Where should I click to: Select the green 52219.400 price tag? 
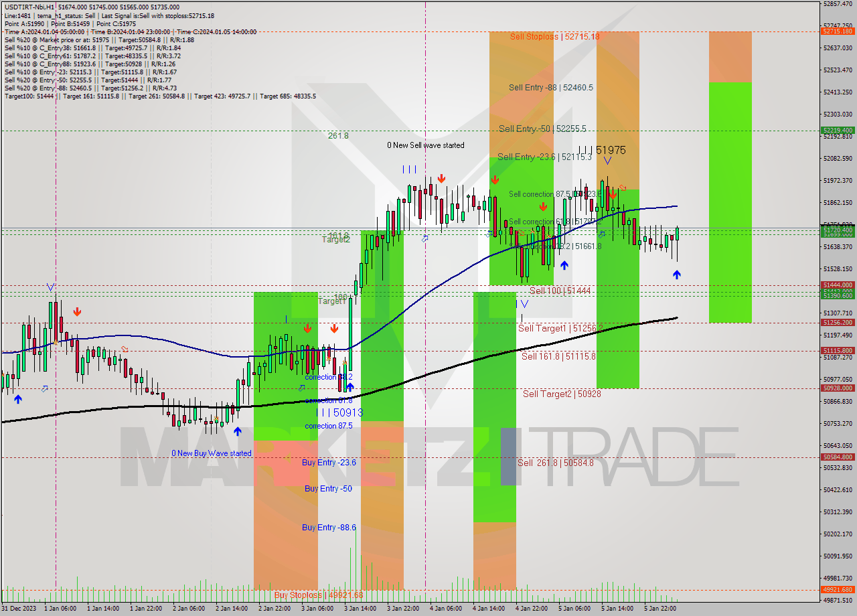[x=838, y=130]
